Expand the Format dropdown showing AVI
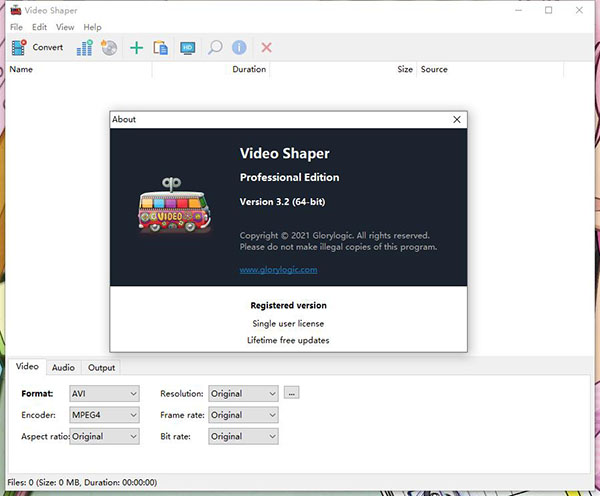Viewport: 600px width, 496px height. point(104,394)
